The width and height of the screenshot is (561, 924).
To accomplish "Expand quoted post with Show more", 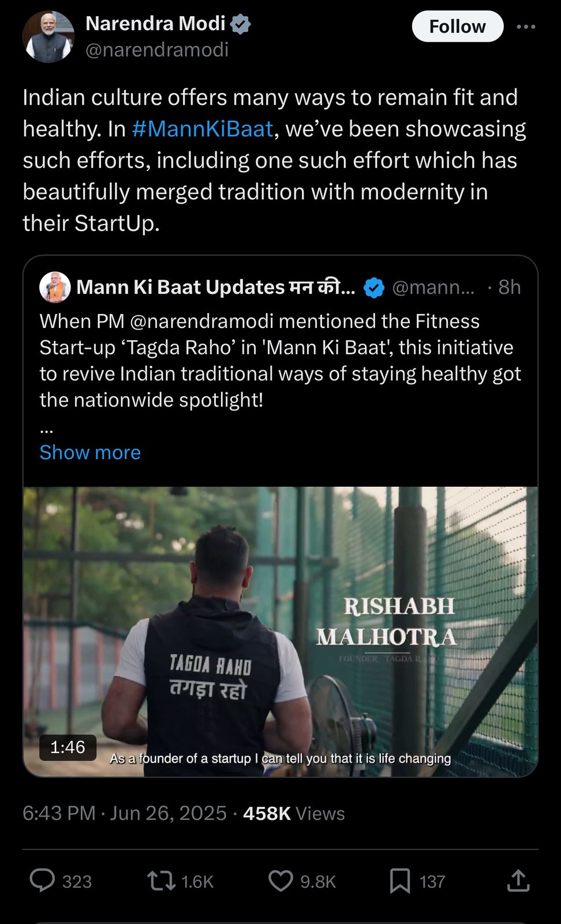I will point(90,452).
